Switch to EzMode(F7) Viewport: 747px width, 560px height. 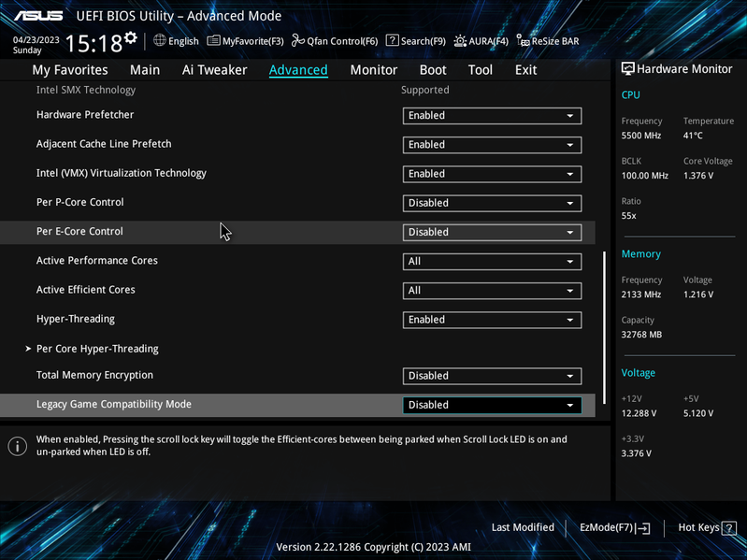614,527
